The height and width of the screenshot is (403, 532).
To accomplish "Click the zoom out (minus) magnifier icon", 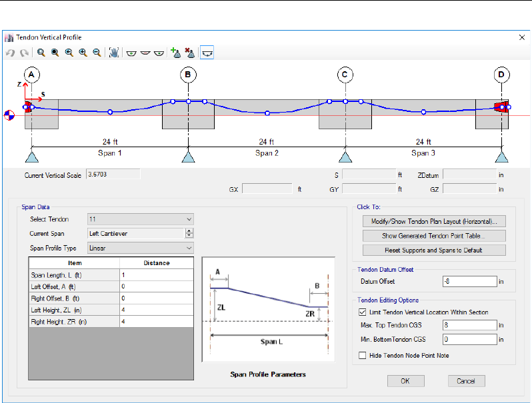I will tap(97, 52).
